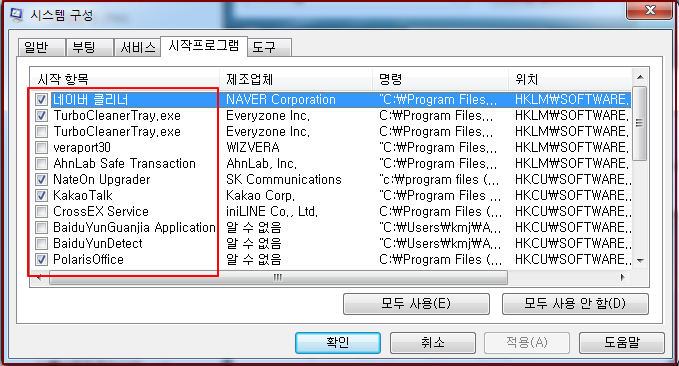The width and height of the screenshot is (679, 366).
Task: Click the iniLINE Co., Ltd. cell
Action: [272, 212]
